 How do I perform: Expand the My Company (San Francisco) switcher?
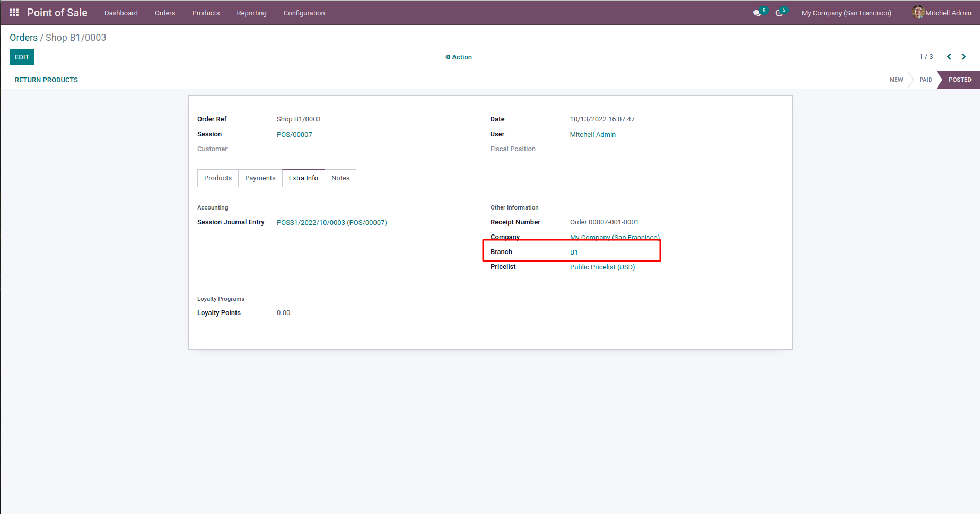[x=846, y=13]
